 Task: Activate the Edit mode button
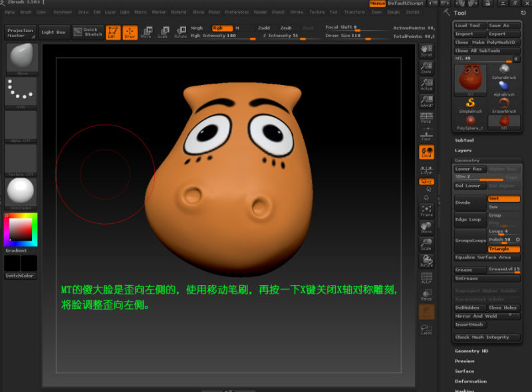point(113,33)
